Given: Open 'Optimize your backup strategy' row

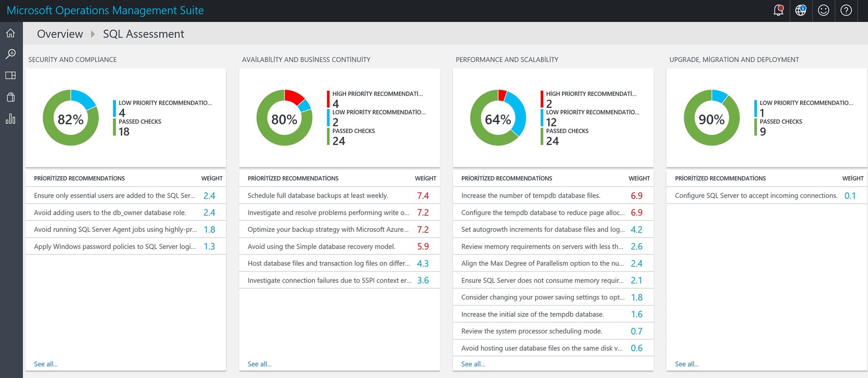Looking at the screenshot, I should pos(339,229).
